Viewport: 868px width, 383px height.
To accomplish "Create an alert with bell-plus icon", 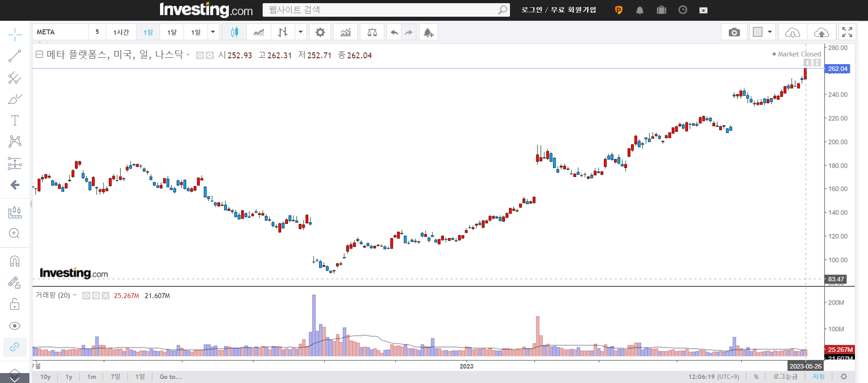I will [x=428, y=32].
